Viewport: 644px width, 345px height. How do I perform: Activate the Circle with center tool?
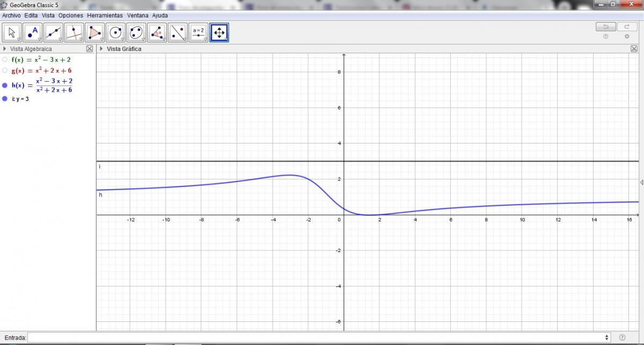point(115,33)
